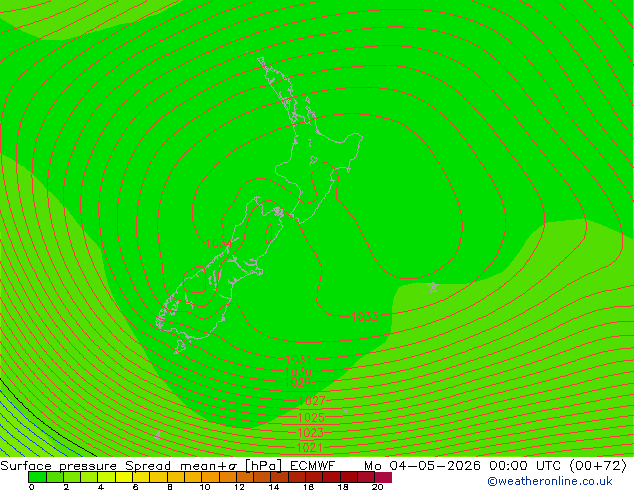The height and width of the screenshot is (490, 634).
Task: Click the (00+72) forecast hour text
Action: pyautogui.click(x=598, y=466)
